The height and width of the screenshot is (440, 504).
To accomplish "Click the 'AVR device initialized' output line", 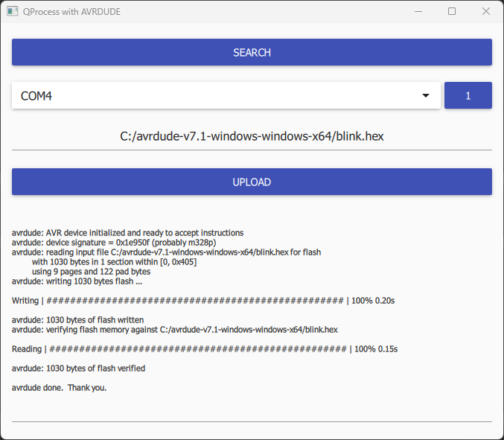I will pyautogui.click(x=127, y=233).
